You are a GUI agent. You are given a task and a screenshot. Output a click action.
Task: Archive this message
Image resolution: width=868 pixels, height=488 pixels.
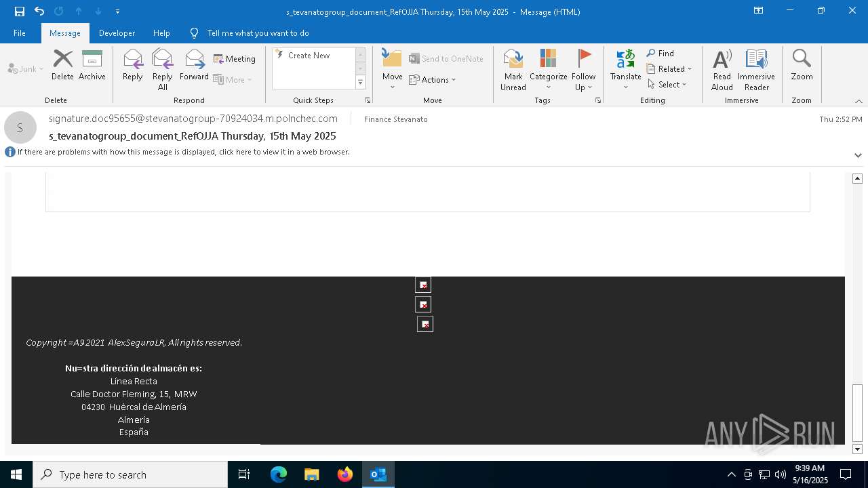point(92,65)
